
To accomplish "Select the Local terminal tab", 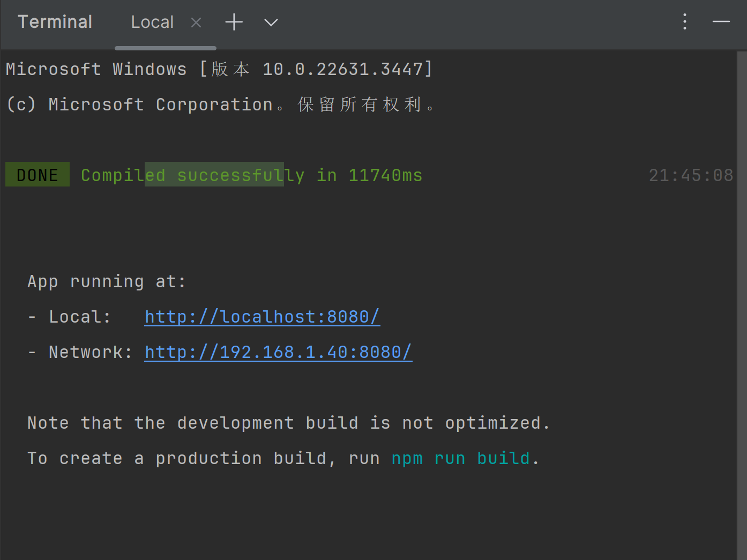I will click(152, 22).
